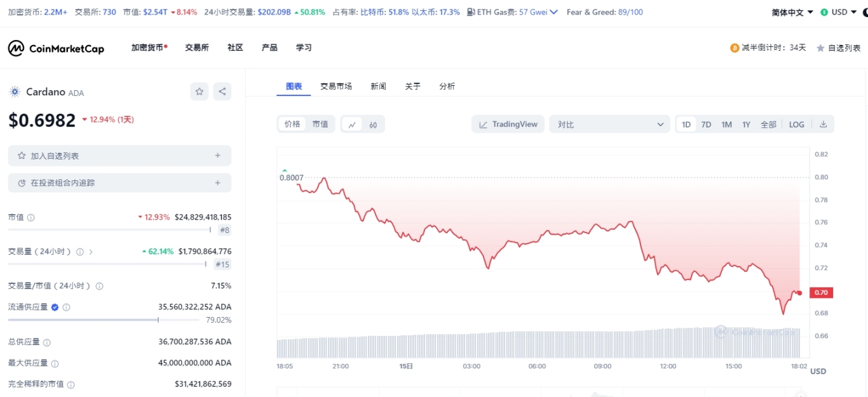The height and width of the screenshot is (397, 868).
Task: Click 在投资组合内追踪 button
Action: click(x=119, y=183)
